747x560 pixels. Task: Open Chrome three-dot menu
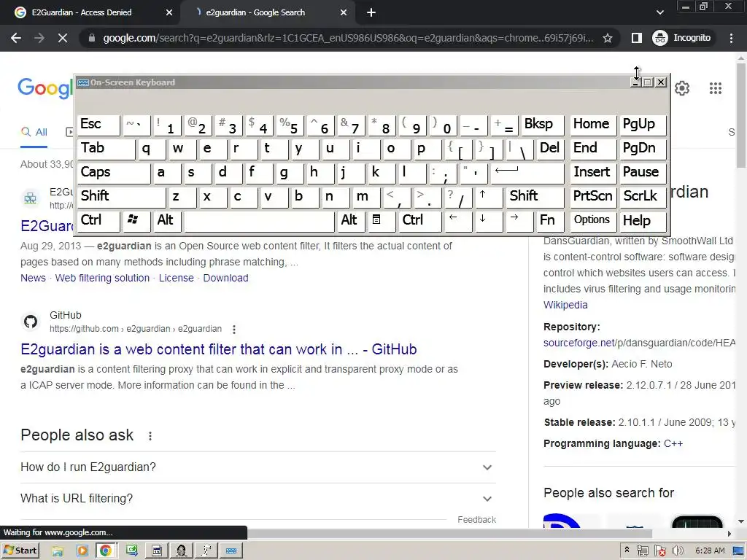pos(731,38)
